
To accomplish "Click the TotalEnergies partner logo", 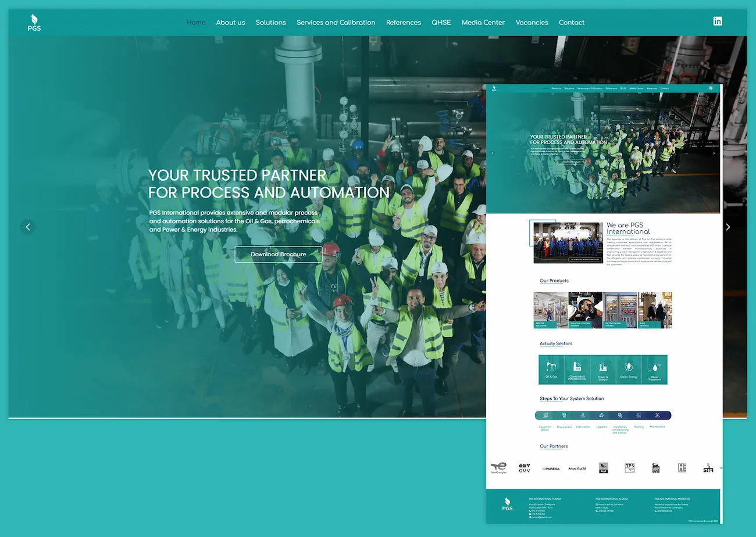I will click(x=498, y=468).
